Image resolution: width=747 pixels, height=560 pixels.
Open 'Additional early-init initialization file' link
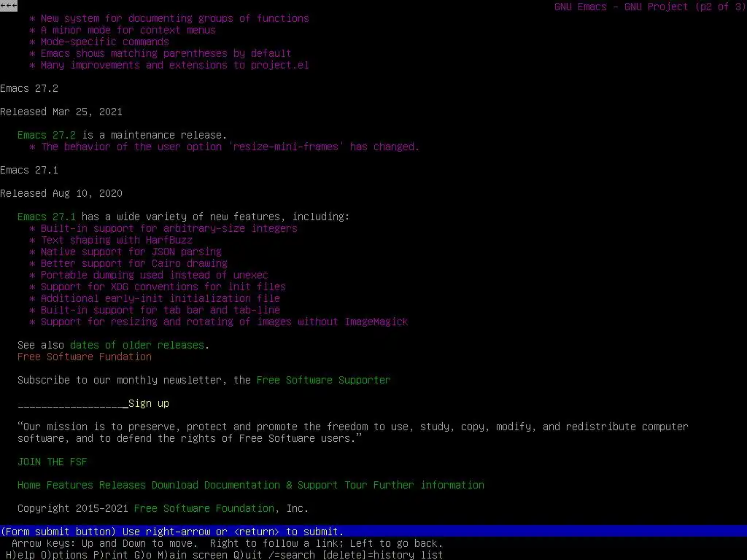click(x=160, y=298)
